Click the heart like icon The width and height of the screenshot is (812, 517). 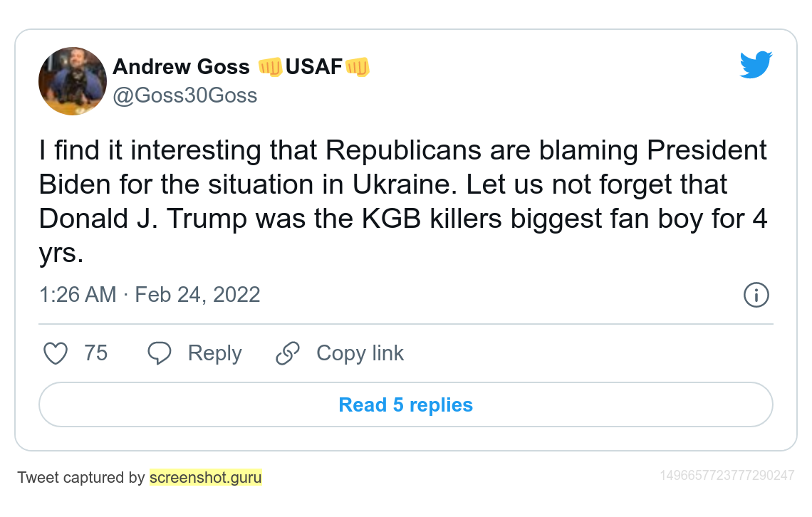pos(56,353)
